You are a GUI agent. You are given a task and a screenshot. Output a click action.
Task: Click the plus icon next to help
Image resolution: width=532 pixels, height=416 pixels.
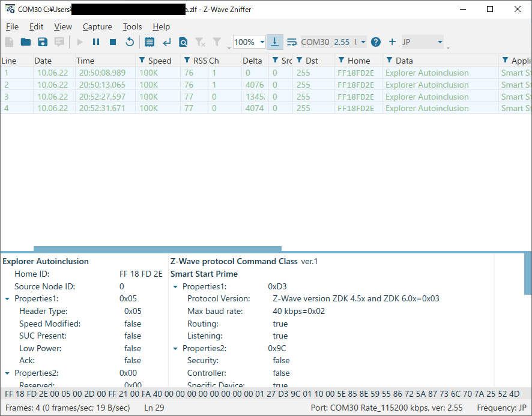point(392,42)
